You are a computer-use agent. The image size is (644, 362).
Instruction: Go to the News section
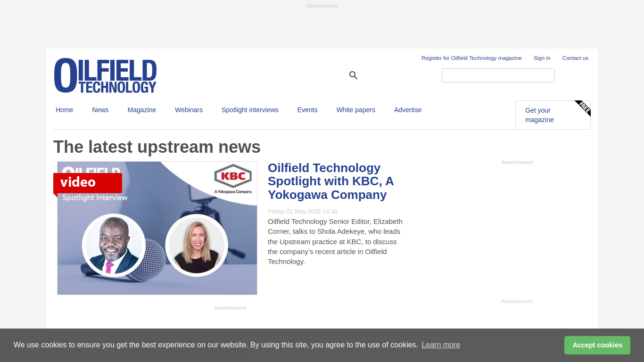[x=100, y=110]
